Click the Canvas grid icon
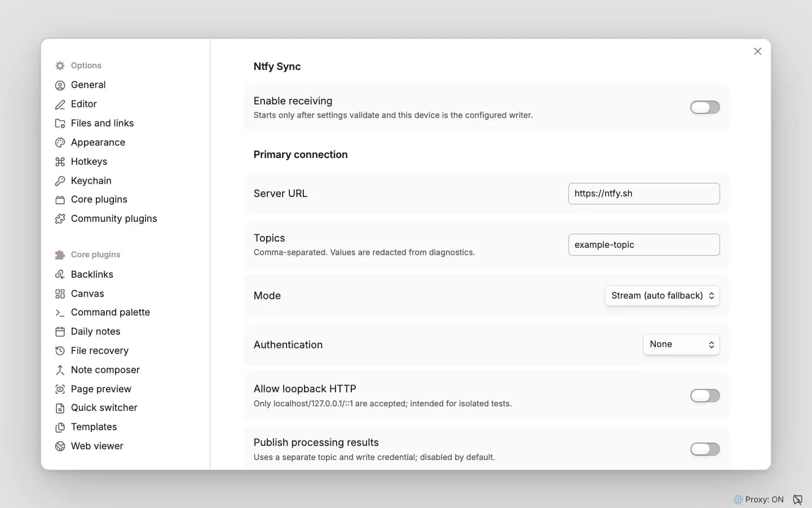This screenshot has width=812, height=508. click(x=60, y=294)
